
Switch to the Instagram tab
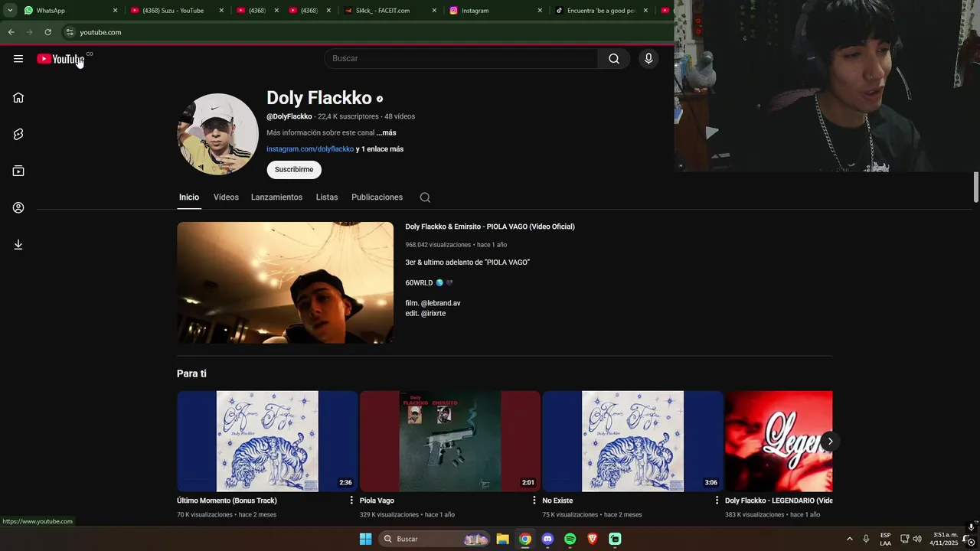(x=492, y=11)
